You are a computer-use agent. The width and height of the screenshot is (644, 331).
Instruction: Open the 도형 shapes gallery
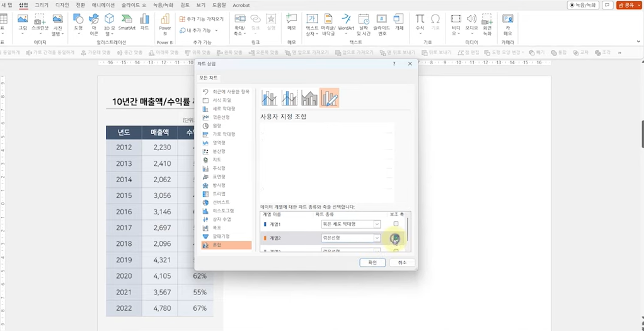point(78,24)
